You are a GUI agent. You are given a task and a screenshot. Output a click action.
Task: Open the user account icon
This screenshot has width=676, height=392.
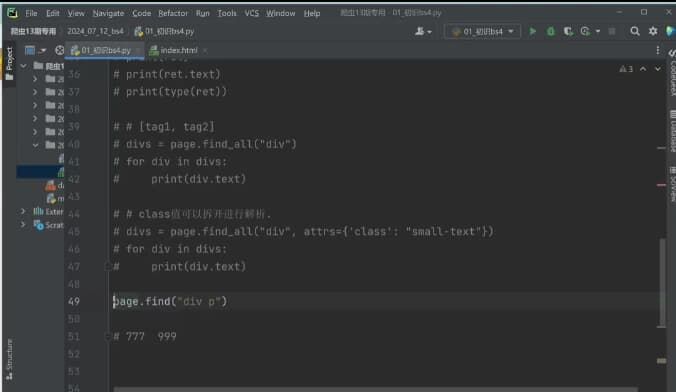click(x=423, y=31)
